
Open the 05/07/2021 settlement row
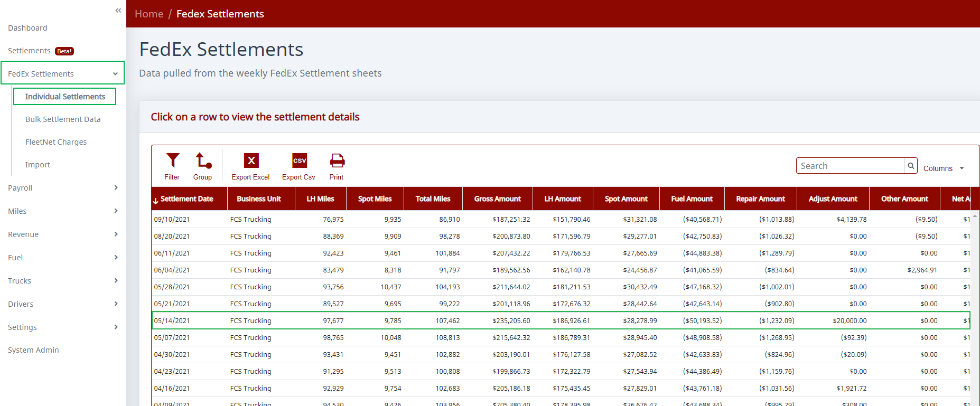click(561, 337)
